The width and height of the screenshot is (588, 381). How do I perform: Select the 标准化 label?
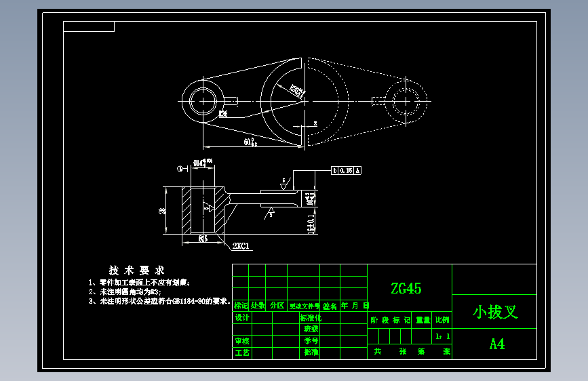[310, 318]
